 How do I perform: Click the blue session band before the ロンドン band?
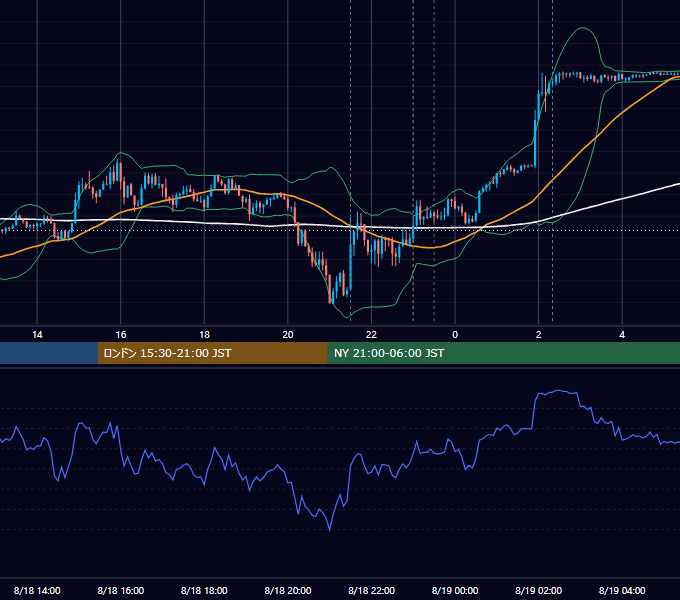(49, 353)
